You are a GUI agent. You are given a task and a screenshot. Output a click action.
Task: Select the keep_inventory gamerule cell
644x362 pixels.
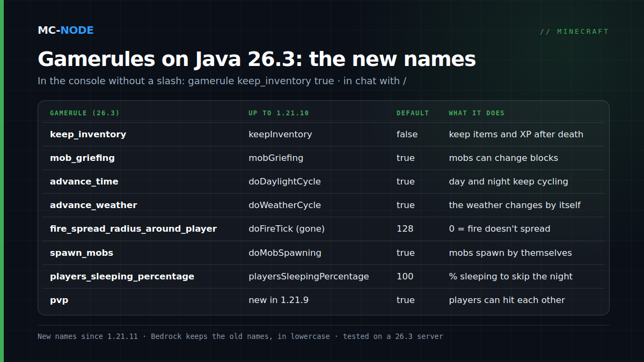88,134
